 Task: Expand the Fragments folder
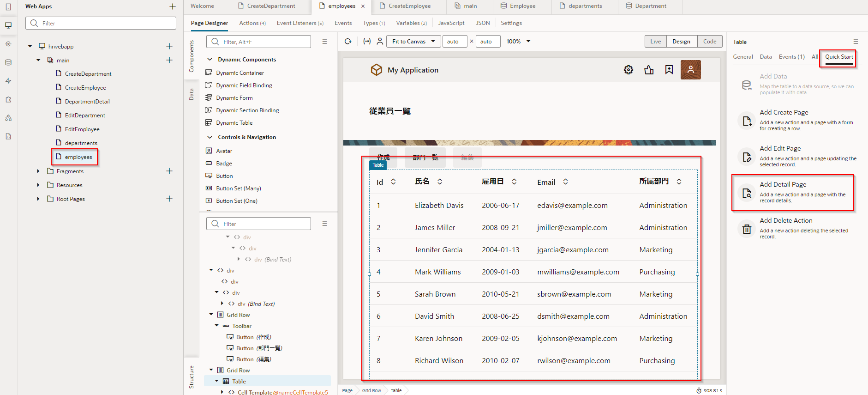(38, 171)
